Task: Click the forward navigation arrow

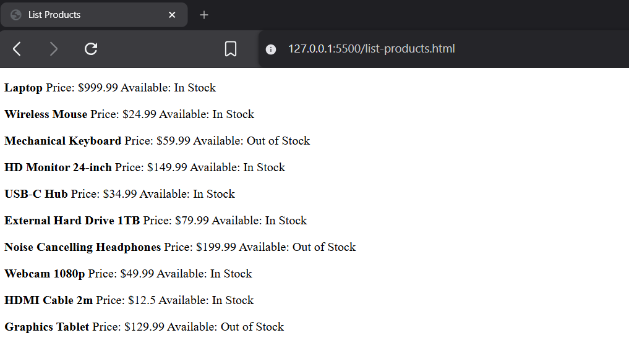Action: point(54,49)
